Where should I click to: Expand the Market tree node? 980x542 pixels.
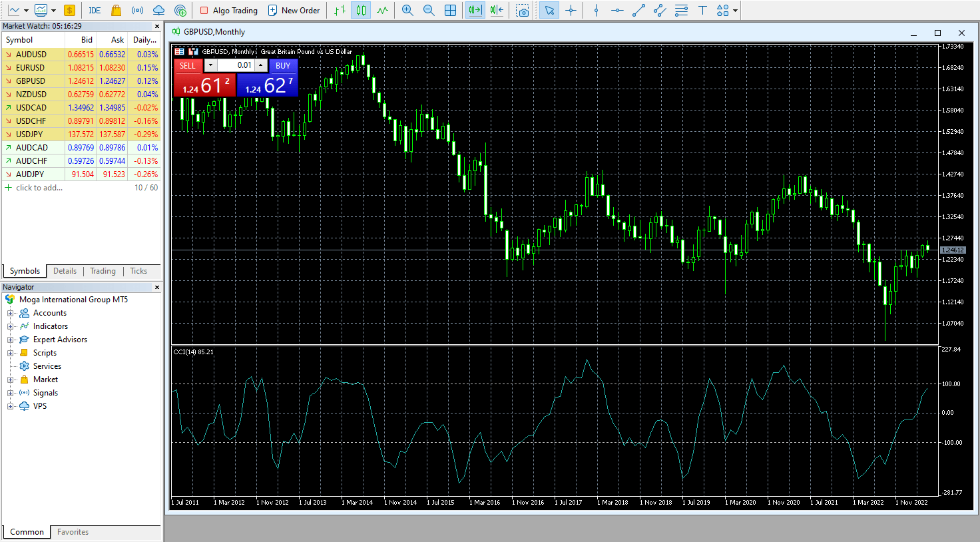10,380
